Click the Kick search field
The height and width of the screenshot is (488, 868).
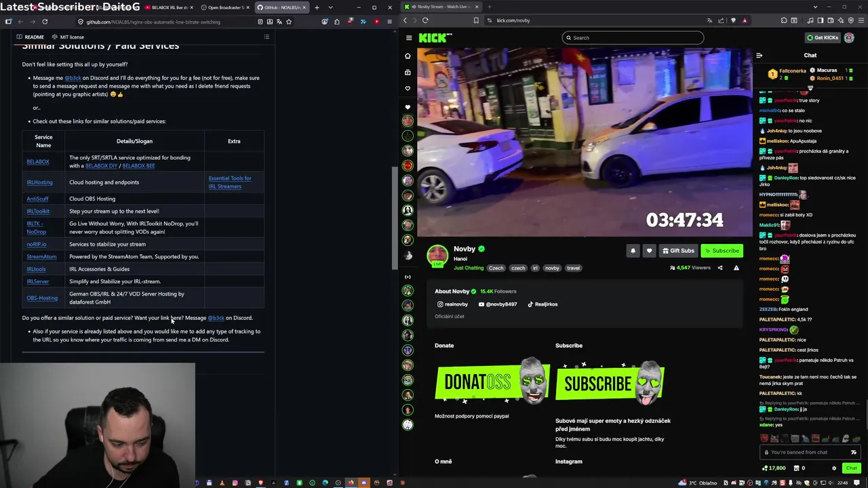[x=633, y=38]
